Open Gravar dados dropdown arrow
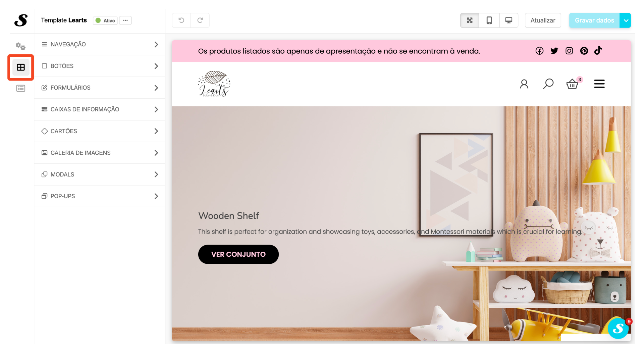644x353 pixels. [x=626, y=20]
